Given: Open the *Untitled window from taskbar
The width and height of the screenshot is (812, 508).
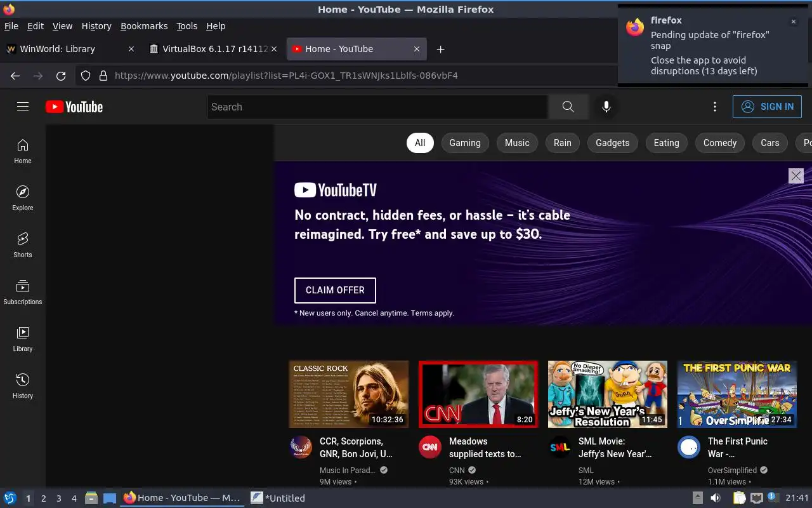Looking at the screenshot, I should pos(278,498).
